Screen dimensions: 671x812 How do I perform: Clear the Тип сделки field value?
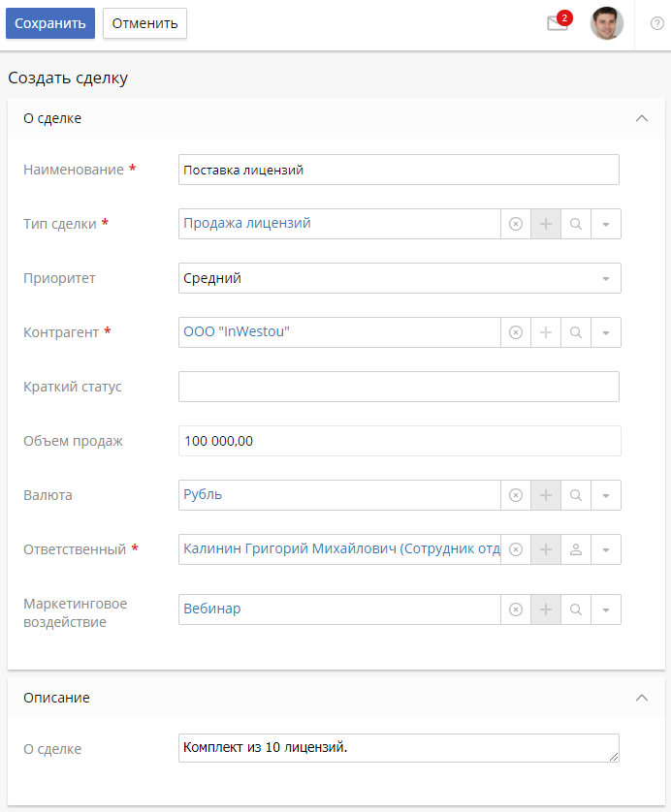(516, 224)
